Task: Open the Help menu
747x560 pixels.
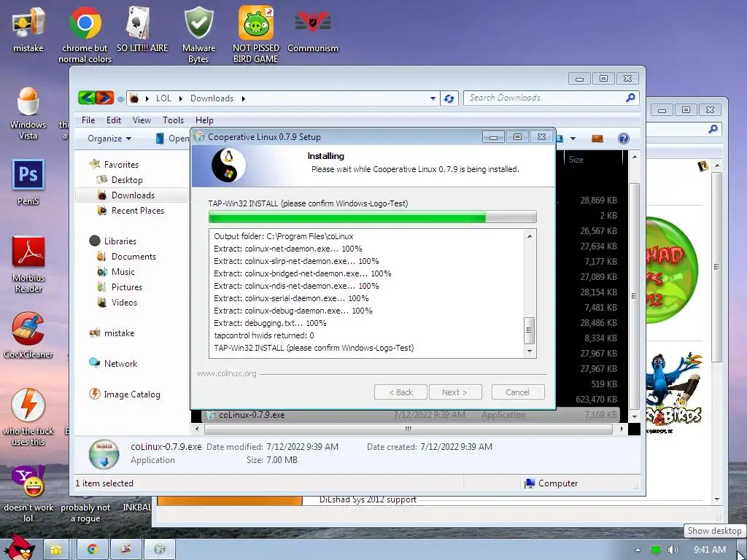Action: click(204, 120)
